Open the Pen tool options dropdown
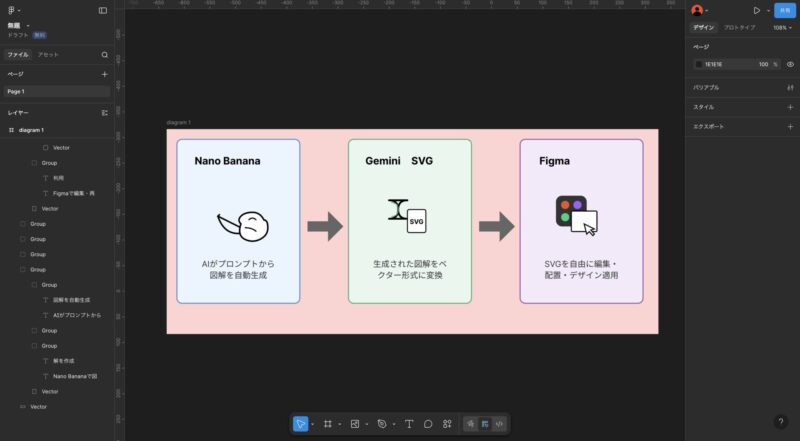 tap(393, 424)
